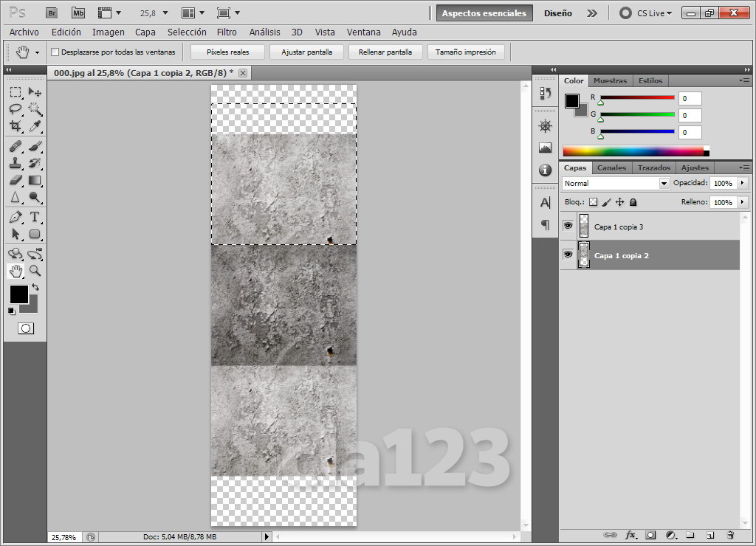Open the Paragraph panel icon

[546, 224]
